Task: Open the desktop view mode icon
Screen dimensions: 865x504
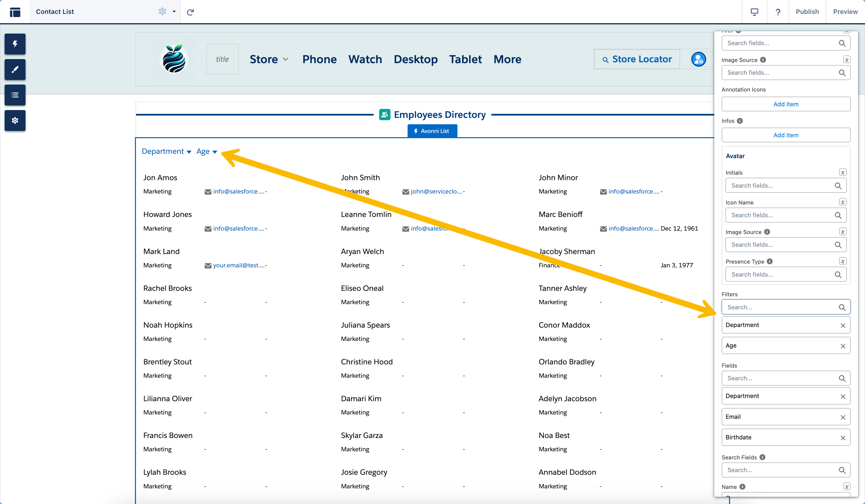Action: coord(754,12)
